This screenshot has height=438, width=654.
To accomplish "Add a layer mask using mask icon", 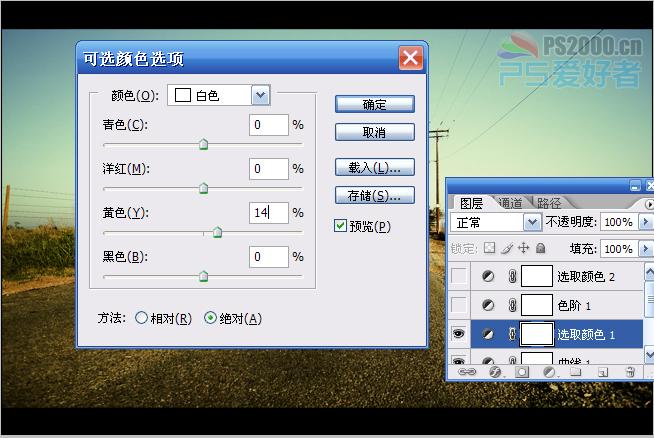I will tap(521, 372).
